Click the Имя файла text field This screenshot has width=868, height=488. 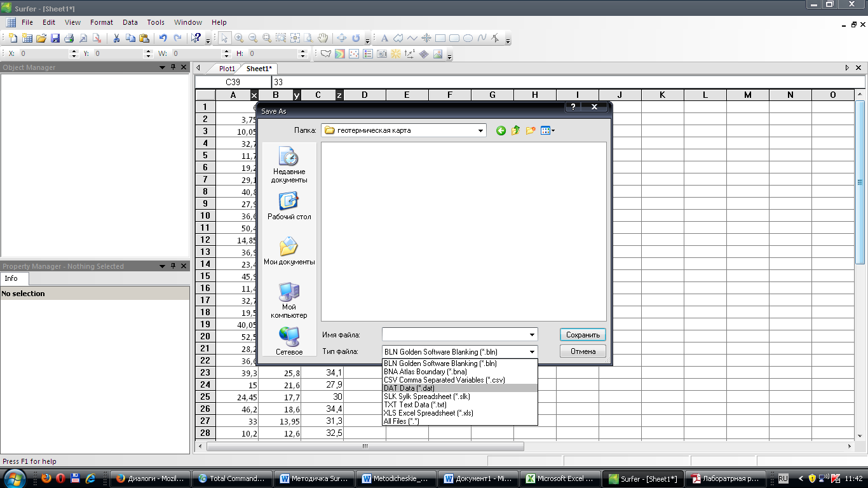tap(454, 334)
